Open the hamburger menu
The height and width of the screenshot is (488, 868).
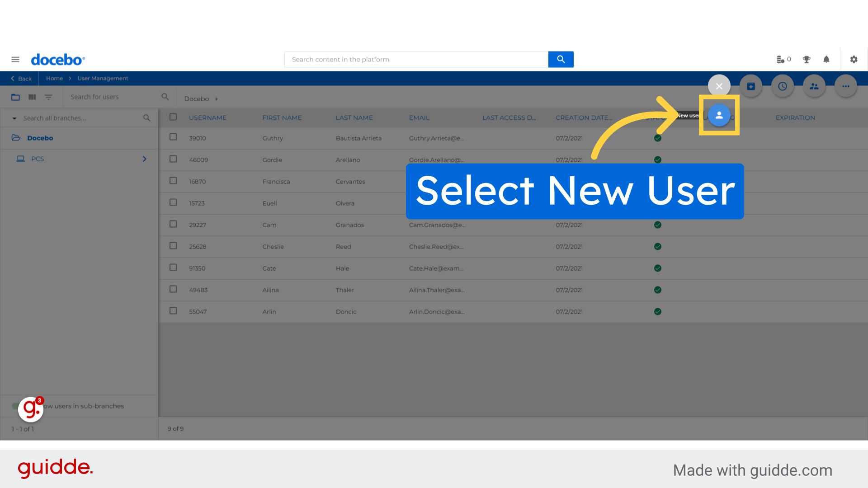click(x=15, y=59)
